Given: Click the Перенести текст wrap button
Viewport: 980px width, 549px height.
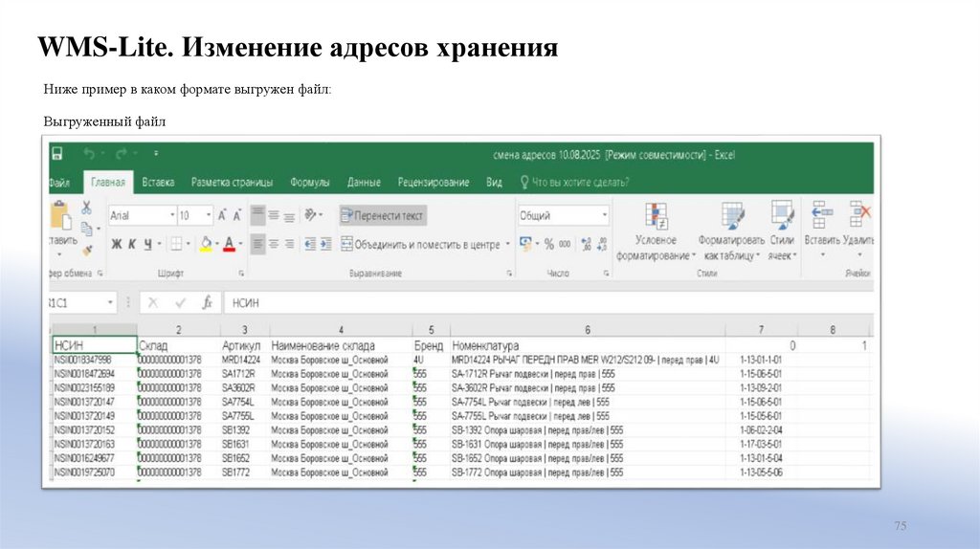Looking at the screenshot, I should 383,215.
